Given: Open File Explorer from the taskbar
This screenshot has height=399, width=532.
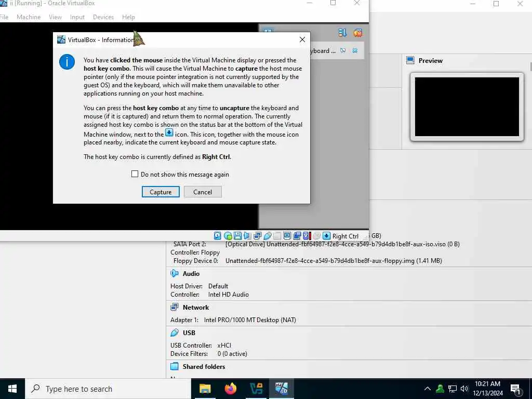Looking at the screenshot, I should [205, 389].
